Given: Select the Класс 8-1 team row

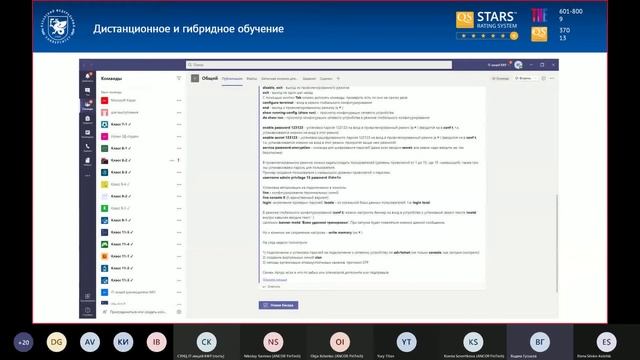Looking at the screenshot, I should (x=141, y=148).
